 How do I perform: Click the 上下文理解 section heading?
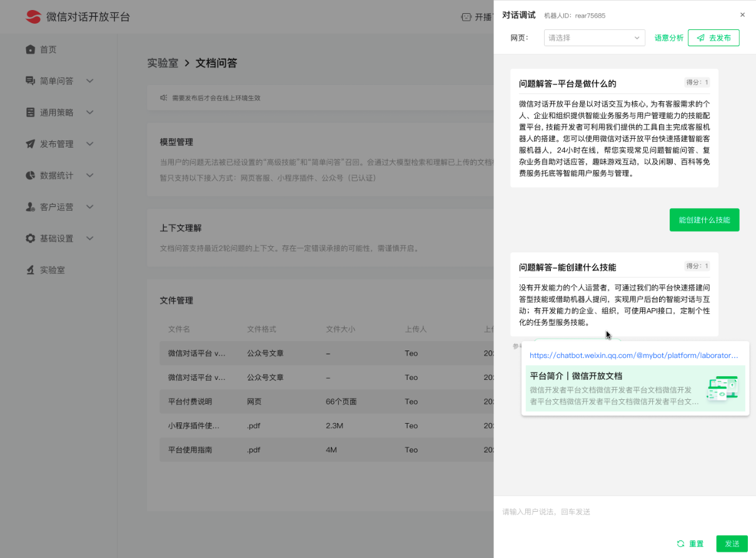[181, 228]
